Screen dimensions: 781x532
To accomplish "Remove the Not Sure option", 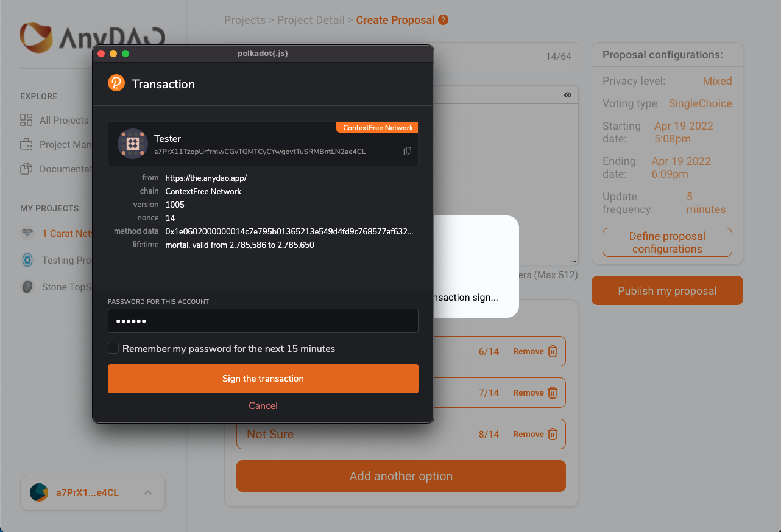I will 535,434.
